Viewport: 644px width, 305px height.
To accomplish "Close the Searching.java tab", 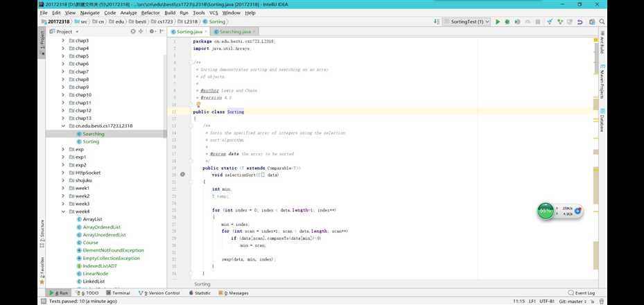I will (x=254, y=32).
